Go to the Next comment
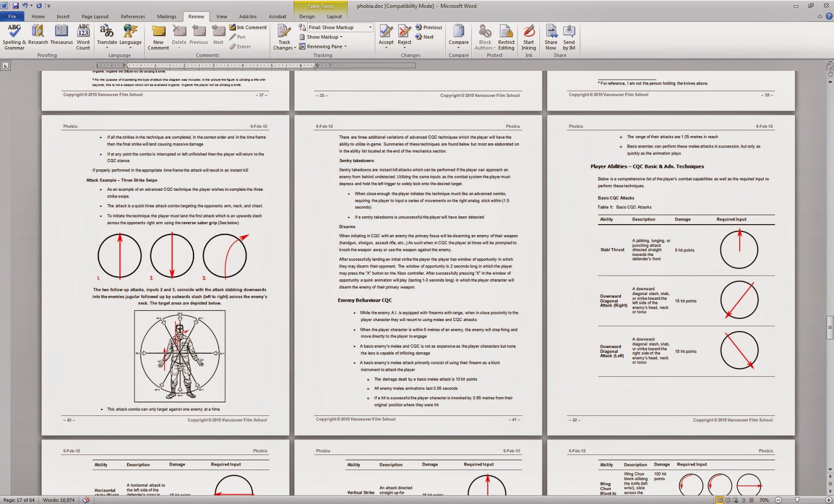 (218, 35)
